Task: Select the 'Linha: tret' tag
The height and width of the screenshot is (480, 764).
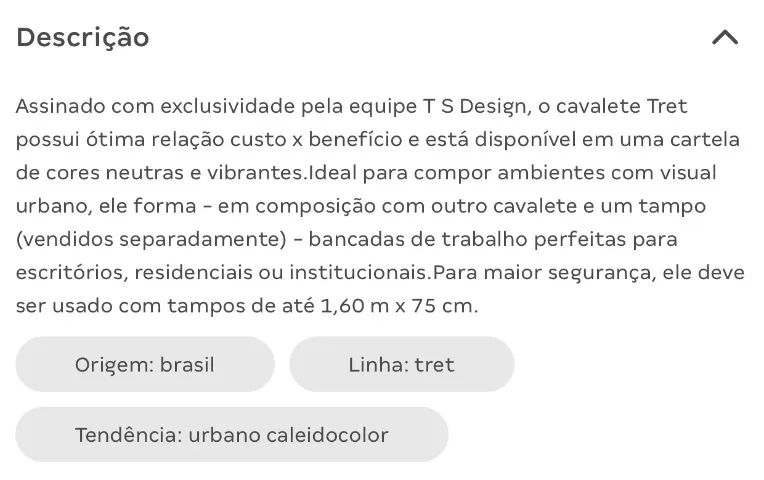Action: 402,364
